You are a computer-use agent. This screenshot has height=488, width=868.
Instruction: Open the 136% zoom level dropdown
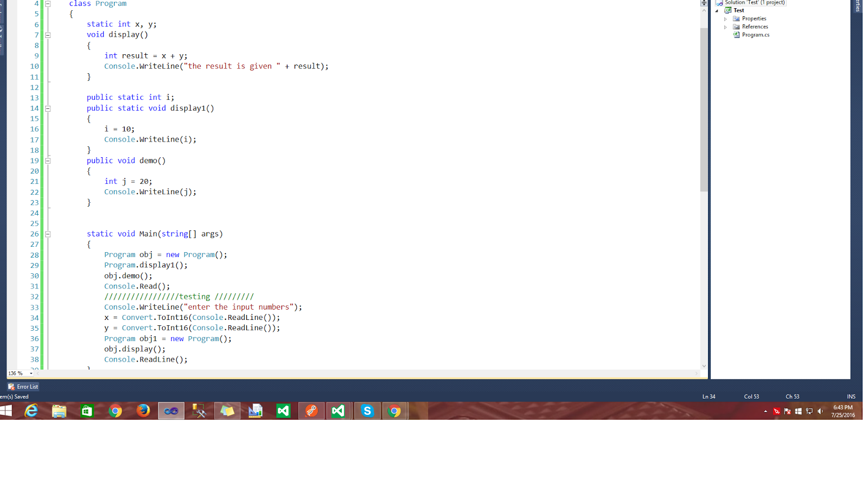(x=29, y=373)
